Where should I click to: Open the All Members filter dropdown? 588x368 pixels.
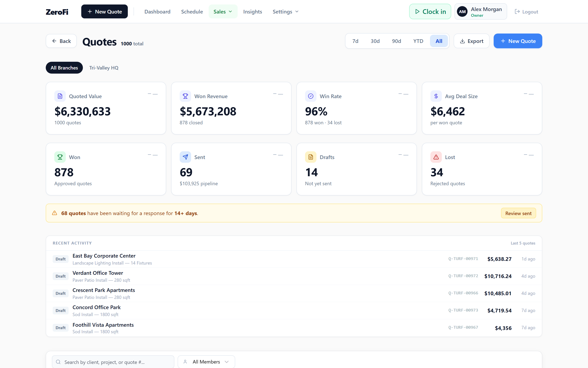click(x=206, y=362)
